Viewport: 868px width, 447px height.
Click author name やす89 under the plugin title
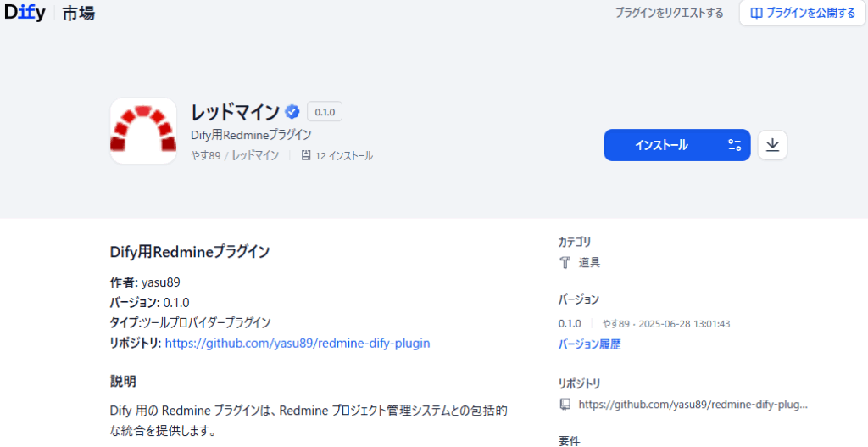click(206, 156)
